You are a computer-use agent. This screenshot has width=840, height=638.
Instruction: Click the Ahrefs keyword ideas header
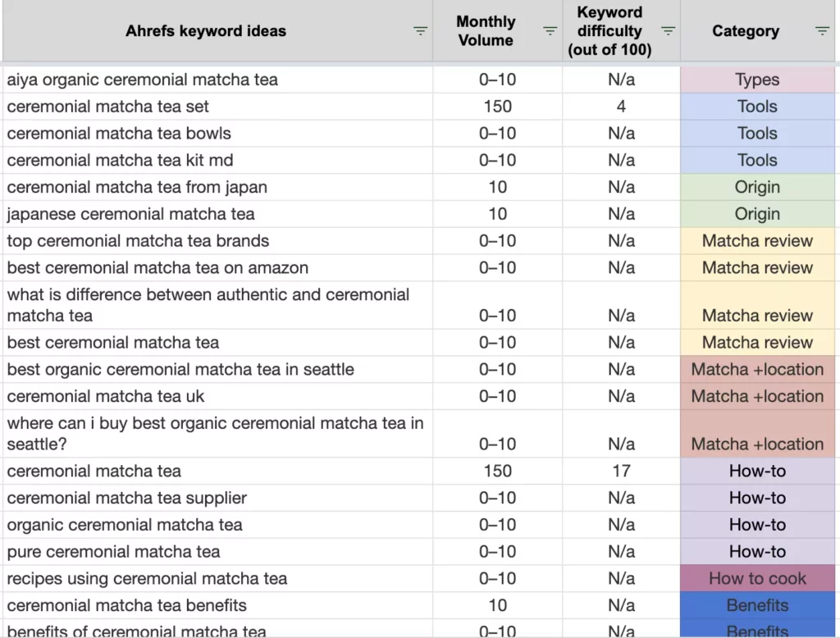pyautogui.click(x=205, y=30)
